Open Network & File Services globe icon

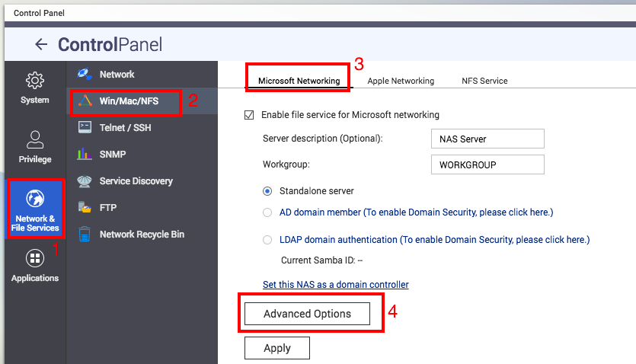[34, 199]
